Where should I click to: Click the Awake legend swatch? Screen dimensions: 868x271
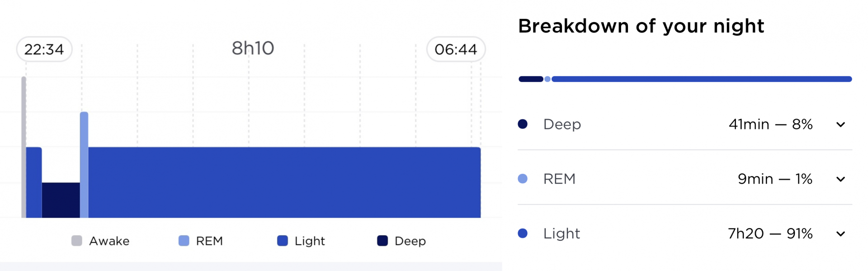(77, 241)
